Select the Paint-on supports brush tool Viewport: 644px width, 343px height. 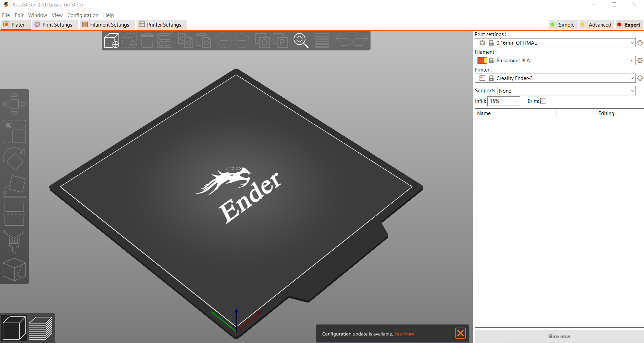point(14,241)
